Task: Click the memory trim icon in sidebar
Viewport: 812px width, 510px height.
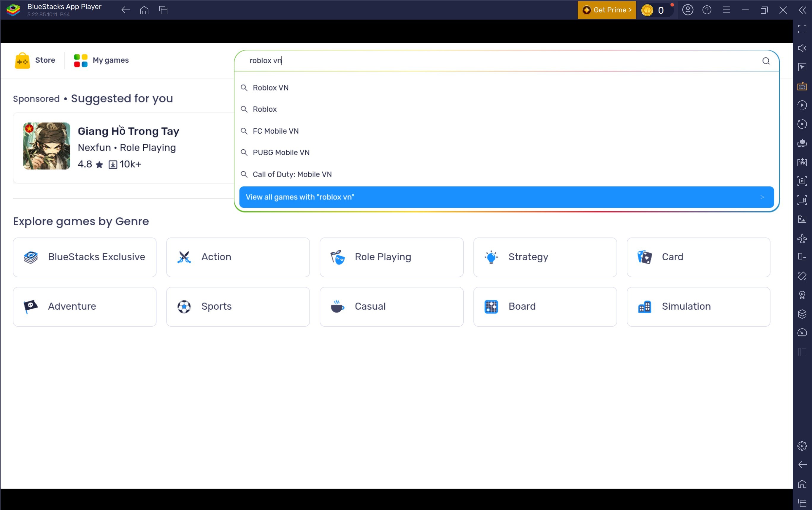Action: pyautogui.click(x=802, y=143)
